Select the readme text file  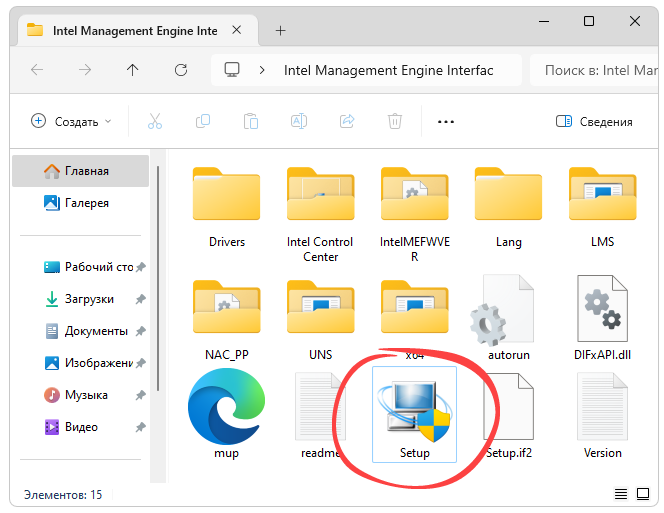[x=321, y=415]
